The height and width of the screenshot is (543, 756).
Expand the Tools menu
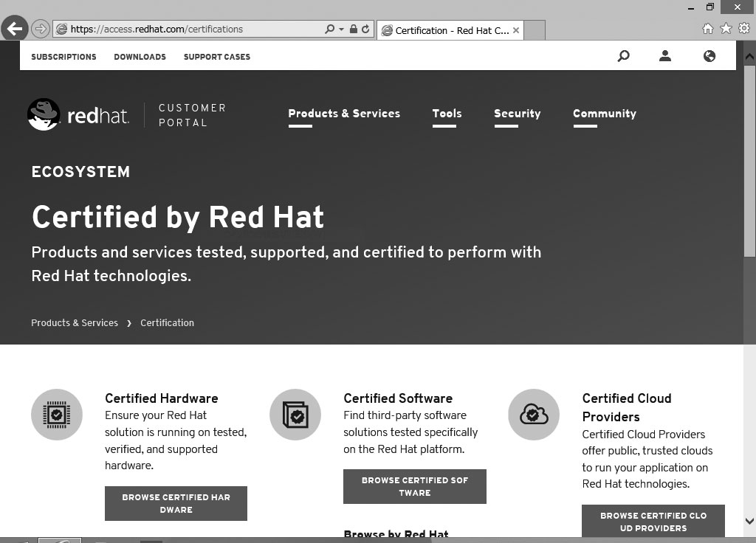coord(447,114)
